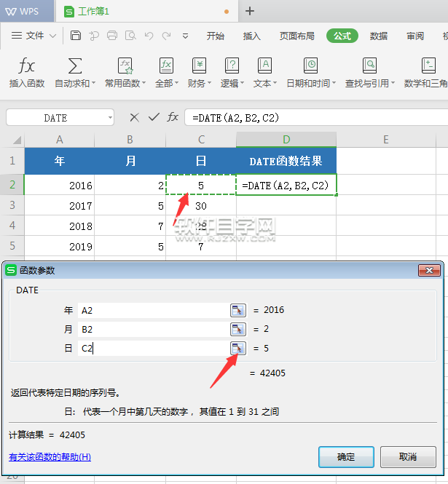Open the Lookup and Reference functions icon
This screenshot has width=448, height=484.
(x=369, y=66)
